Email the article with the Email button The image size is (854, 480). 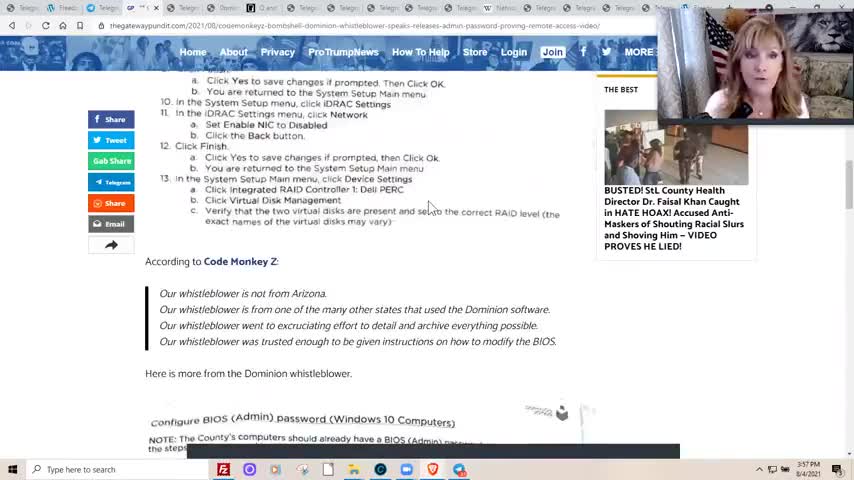[111, 224]
